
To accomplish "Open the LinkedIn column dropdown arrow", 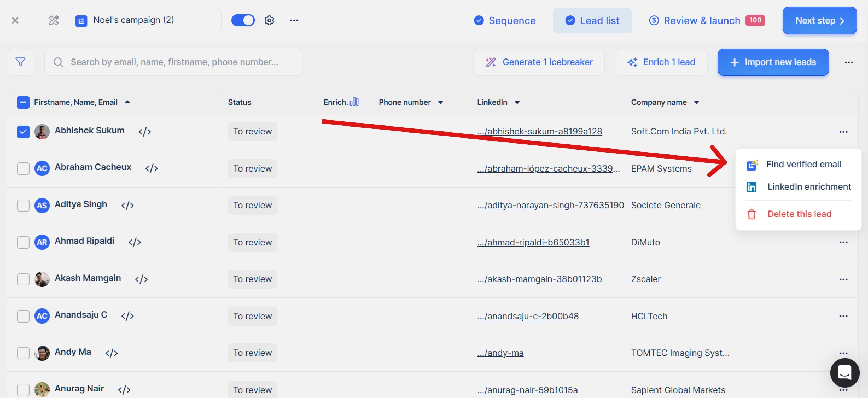I will click(517, 102).
